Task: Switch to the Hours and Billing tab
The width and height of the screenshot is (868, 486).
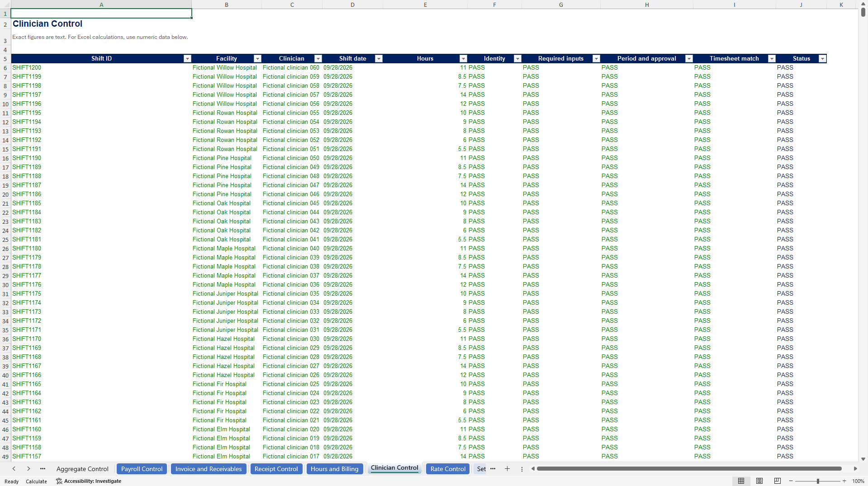Action: (x=334, y=469)
